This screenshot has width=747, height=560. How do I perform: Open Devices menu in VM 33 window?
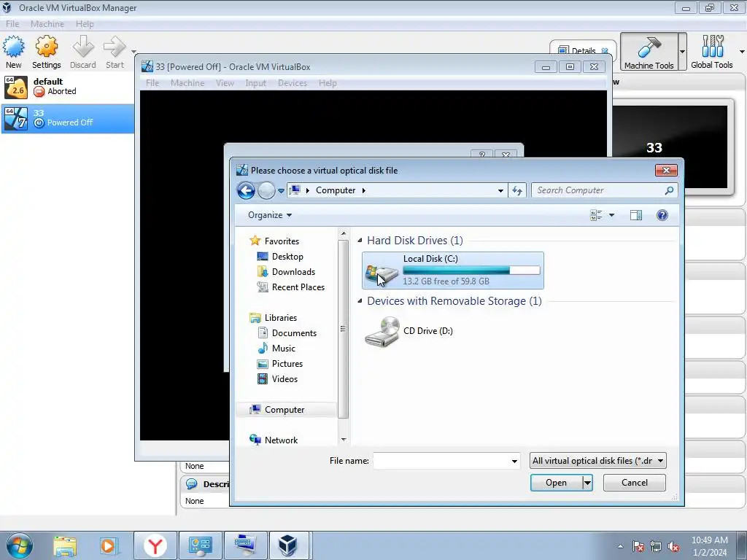pos(293,83)
